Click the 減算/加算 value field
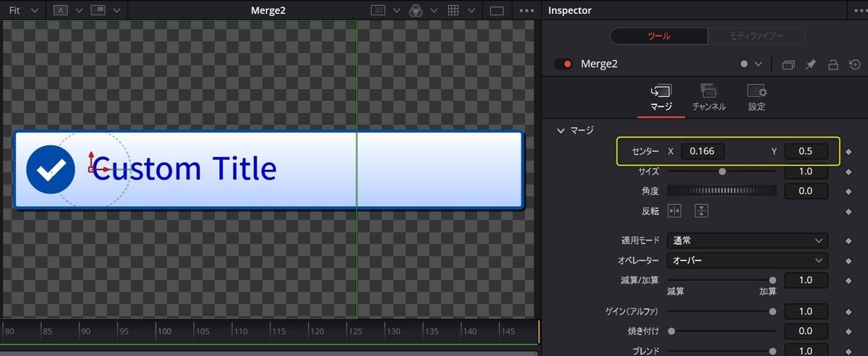Screen dimensions: 868x356 click(x=806, y=280)
